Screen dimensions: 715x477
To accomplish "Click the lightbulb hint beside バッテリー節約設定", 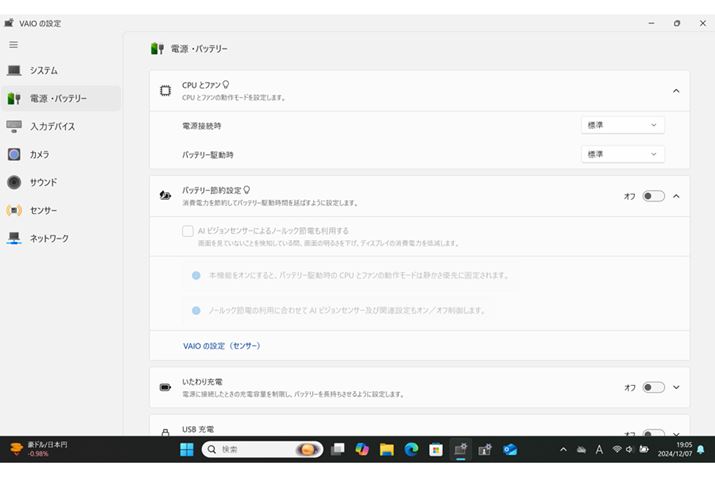I will (246, 190).
